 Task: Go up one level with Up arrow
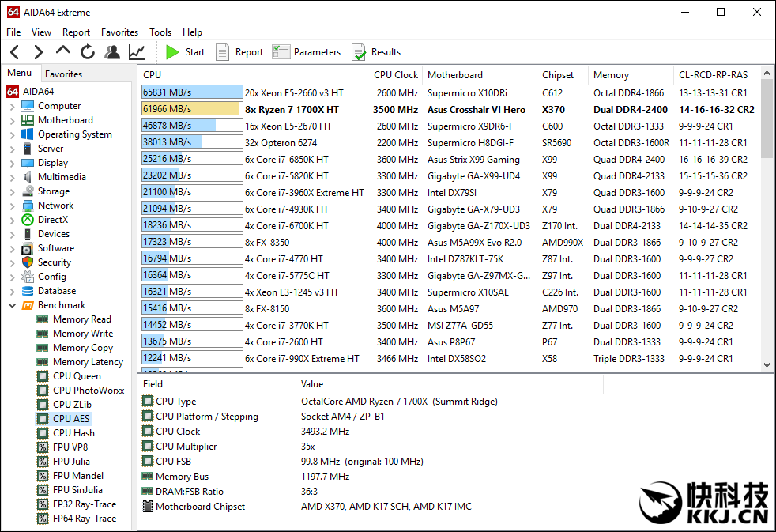coord(63,51)
